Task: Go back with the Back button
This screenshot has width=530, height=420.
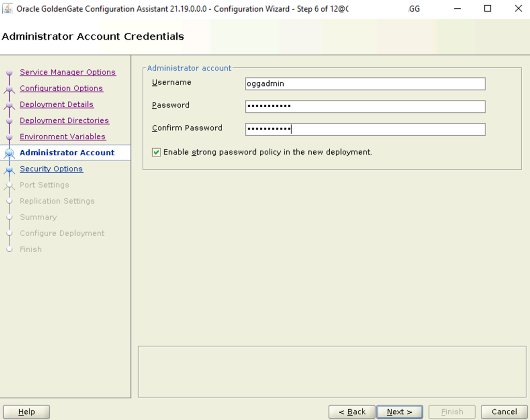Action: click(x=352, y=412)
